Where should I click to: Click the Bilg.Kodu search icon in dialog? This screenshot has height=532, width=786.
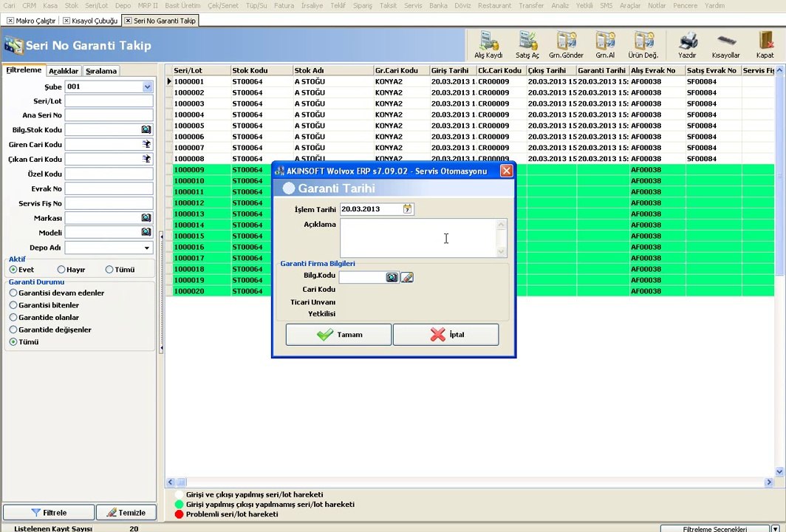tap(392, 277)
